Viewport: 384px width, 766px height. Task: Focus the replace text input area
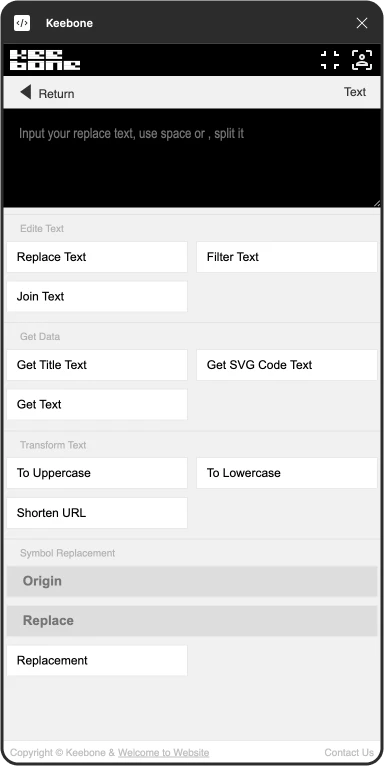pos(192,158)
